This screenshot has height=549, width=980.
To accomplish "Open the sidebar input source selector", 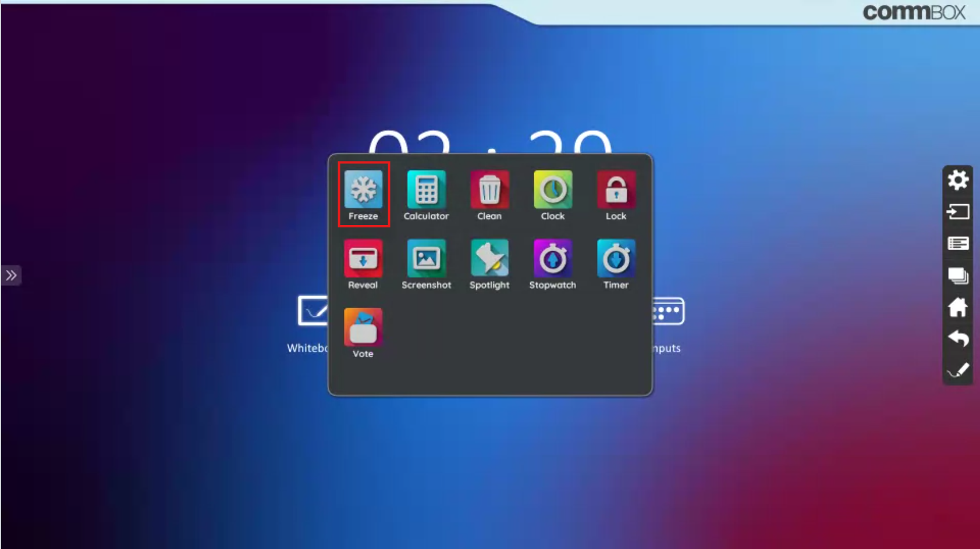I will coord(957,212).
